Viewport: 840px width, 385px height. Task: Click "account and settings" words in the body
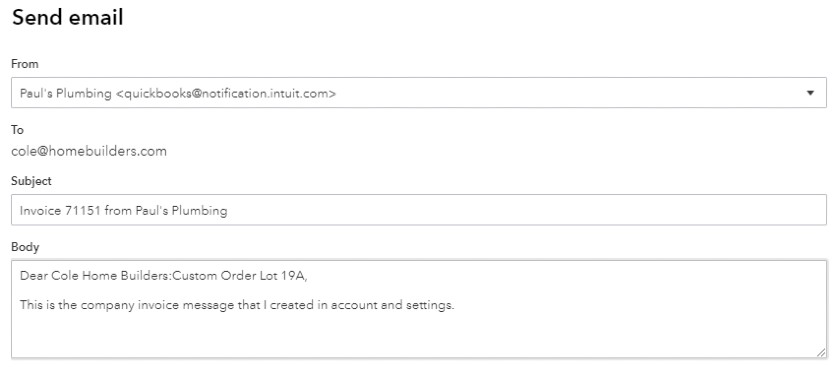coord(392,305)
